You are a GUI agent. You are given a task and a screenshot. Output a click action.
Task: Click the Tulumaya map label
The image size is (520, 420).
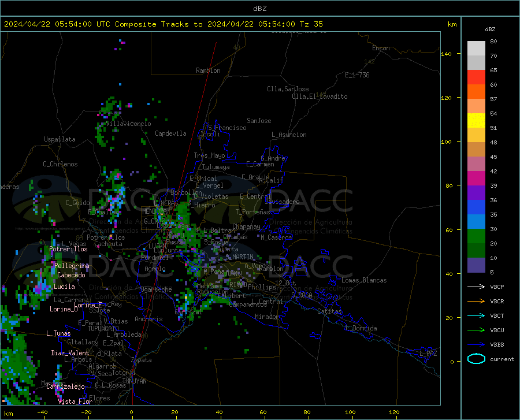pyautogui.click(x=216, y=167)
